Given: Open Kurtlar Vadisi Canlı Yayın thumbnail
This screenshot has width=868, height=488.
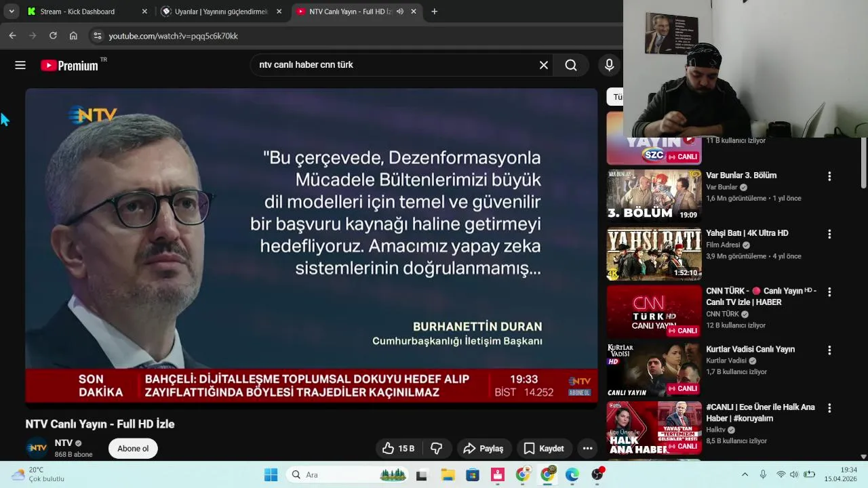Looking at the screenshot, I should click(x=654, y=370).
